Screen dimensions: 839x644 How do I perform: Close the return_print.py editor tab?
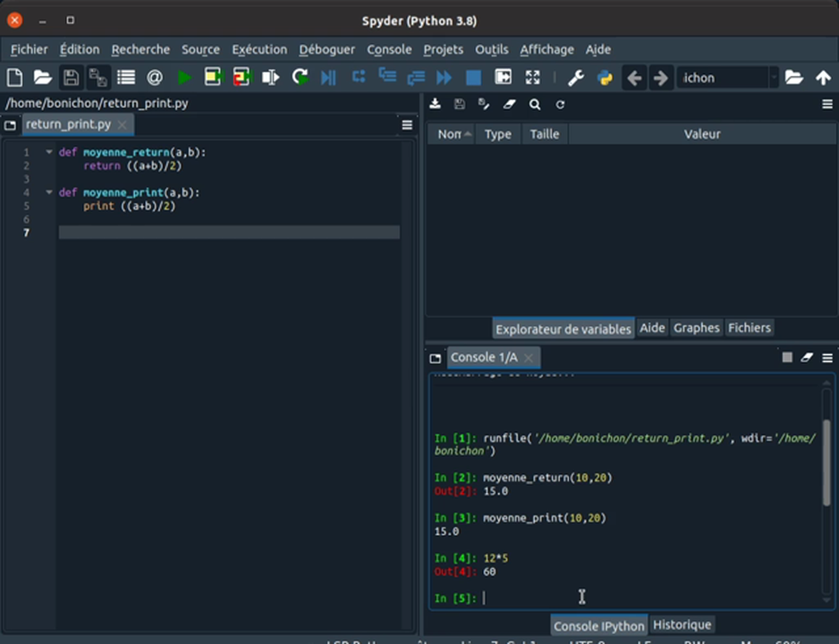123,125
